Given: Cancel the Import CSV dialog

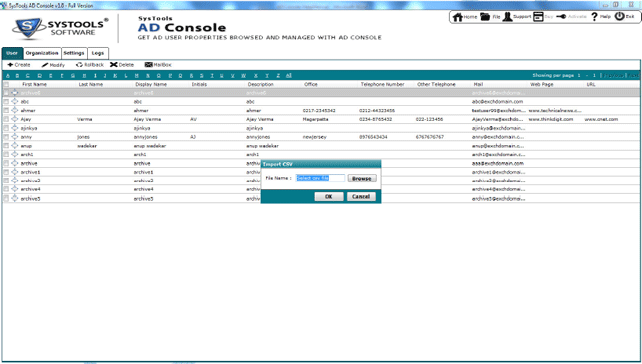Looking at the screenshot, I should click(361, 197).
